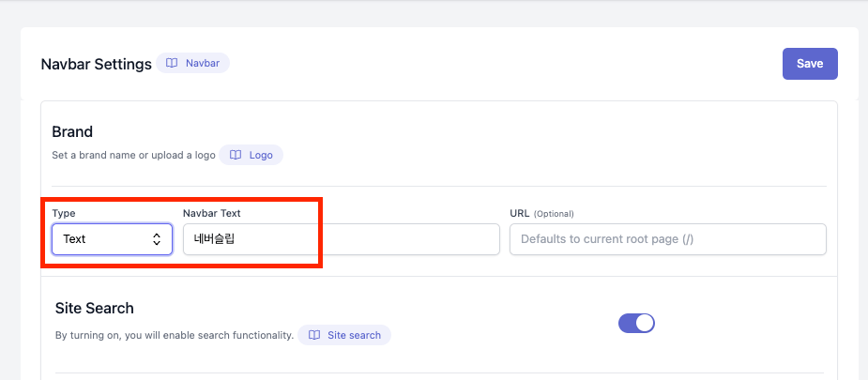Click the Save button
The width and height of the screenshot is (868, 380).
[809, 64]
